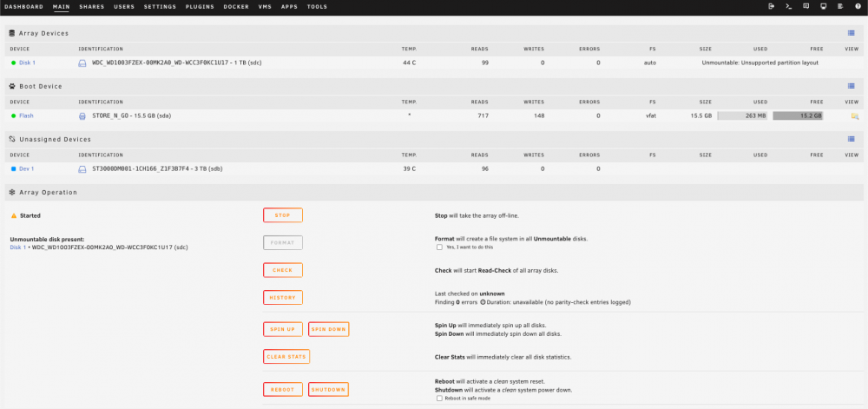Screen dimensions: 868x409
Task: Open the Users tab
Action: 124,7
